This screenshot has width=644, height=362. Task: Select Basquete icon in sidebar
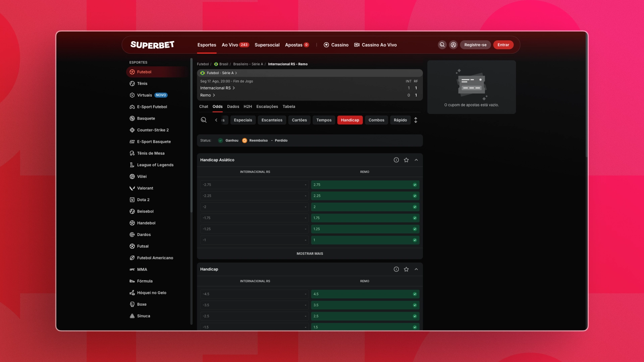132,119
